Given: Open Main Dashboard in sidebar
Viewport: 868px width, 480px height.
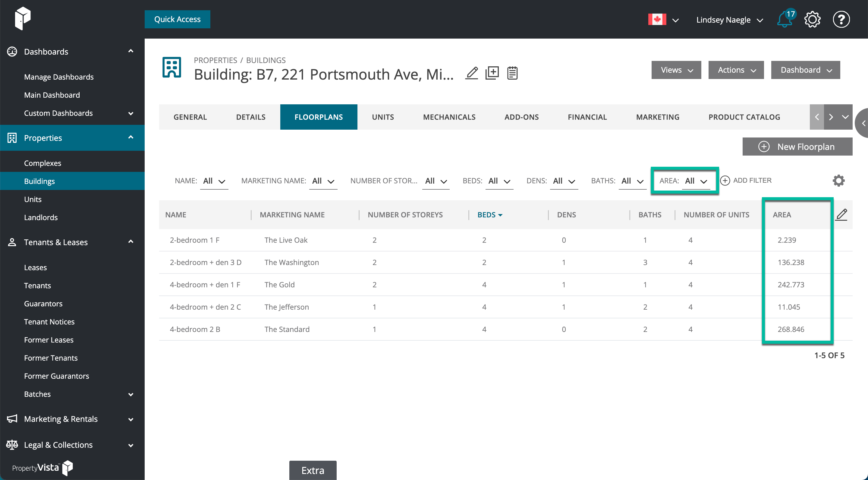Looking at the screenshot, I should click(52, 95).
